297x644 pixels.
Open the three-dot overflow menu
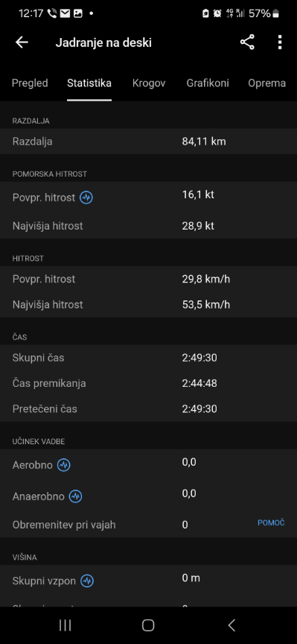[280, 42]
